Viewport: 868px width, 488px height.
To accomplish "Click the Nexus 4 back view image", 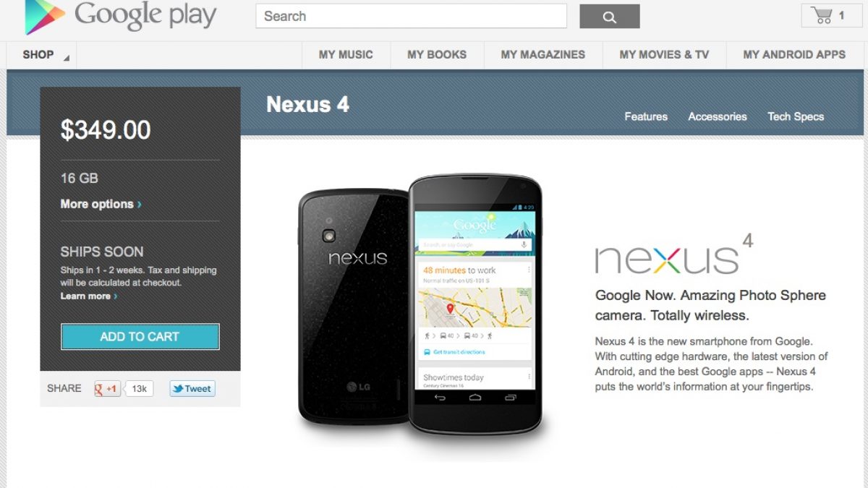I will click(x=353, y=306).
